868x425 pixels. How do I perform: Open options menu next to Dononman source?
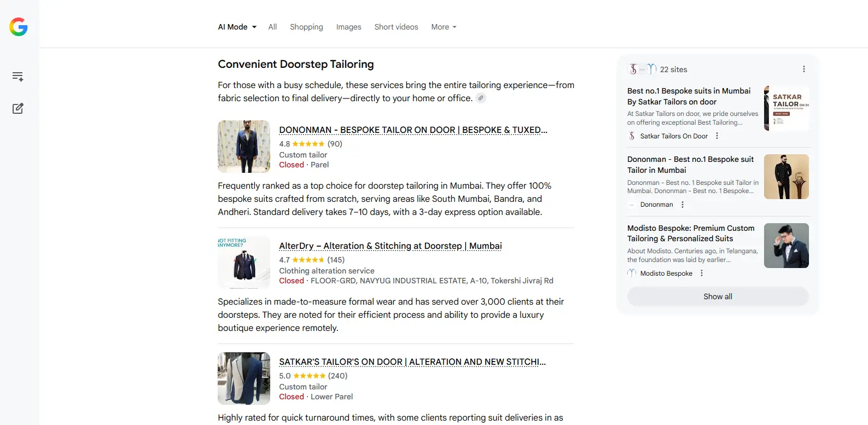[x=682, y=205]
